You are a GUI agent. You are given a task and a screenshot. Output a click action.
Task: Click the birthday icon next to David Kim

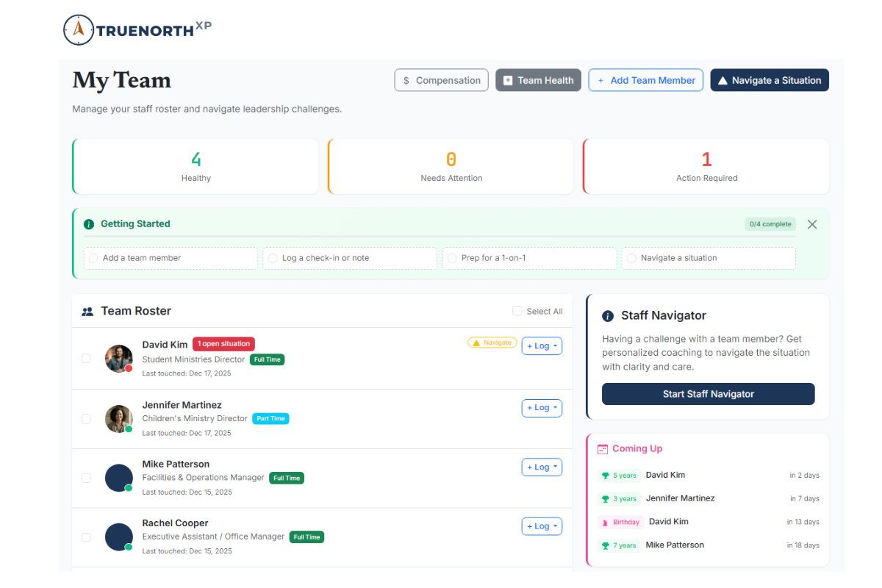point(604,521)
